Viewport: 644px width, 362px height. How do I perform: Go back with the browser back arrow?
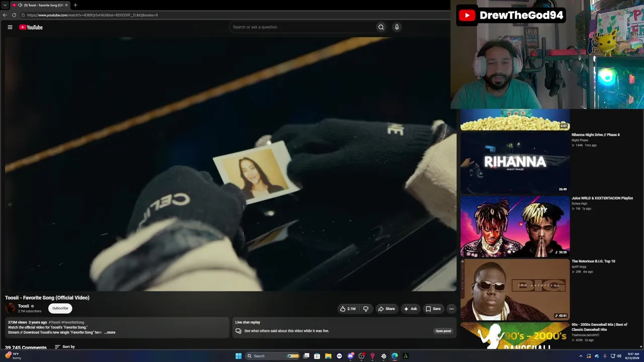(5, 15)
